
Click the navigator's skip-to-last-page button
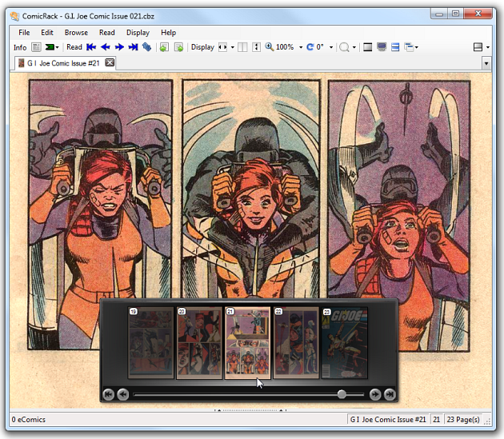click(389, 394)
